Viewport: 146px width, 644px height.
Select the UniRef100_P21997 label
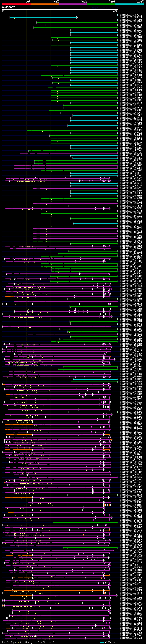tap(131, 550)
